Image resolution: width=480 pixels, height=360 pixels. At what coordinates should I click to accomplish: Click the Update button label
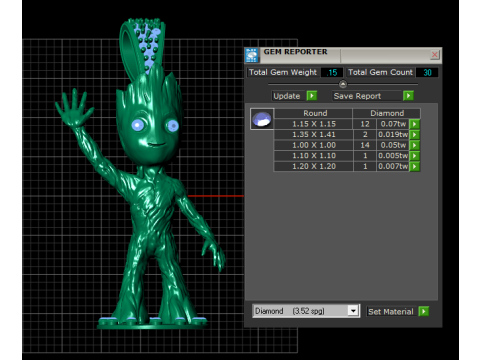287,96
